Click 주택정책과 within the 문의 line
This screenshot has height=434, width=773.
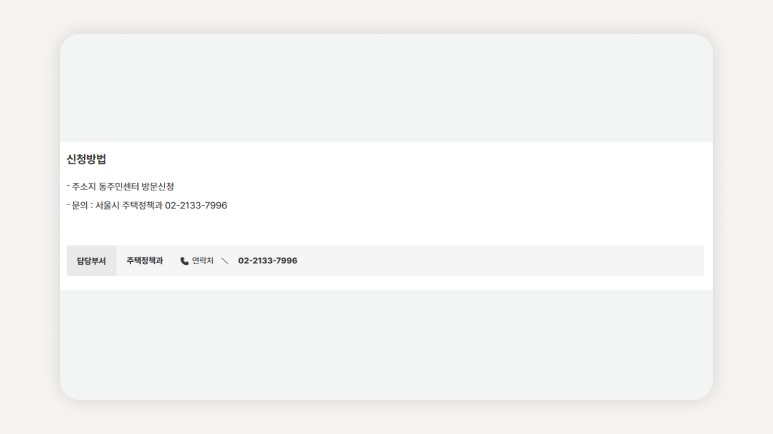click(142, 205)
